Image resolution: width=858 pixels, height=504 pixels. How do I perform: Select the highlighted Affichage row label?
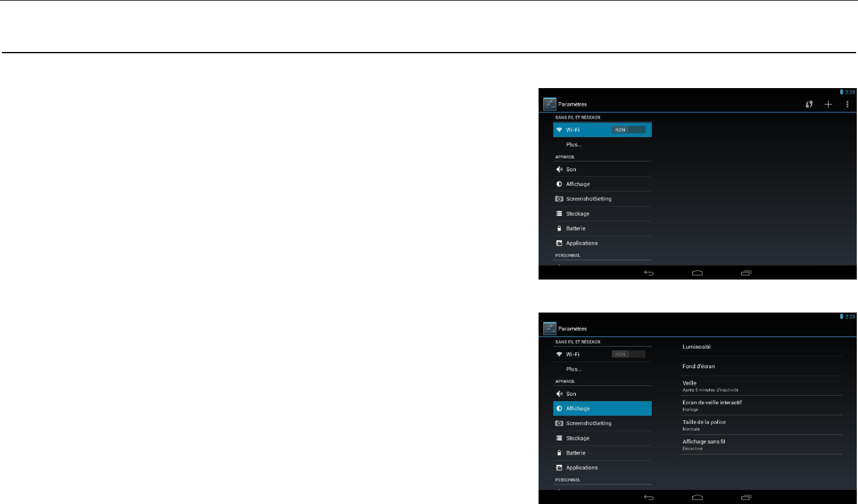click(578, 409)
